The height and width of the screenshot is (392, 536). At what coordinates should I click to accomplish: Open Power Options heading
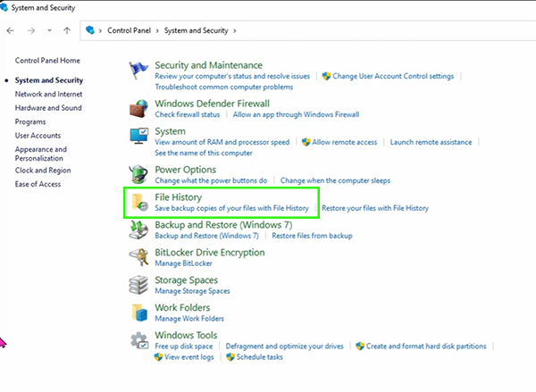pyautogui.click(x=185, y=170)
